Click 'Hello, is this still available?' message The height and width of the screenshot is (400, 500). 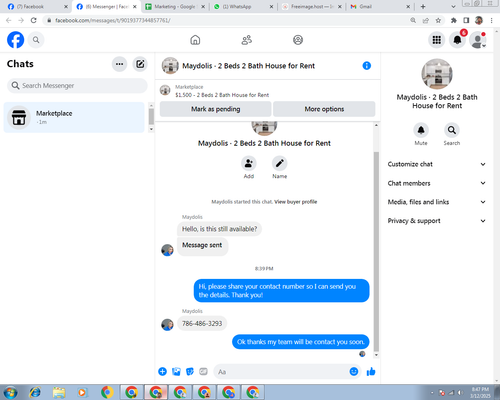[219, 229]
